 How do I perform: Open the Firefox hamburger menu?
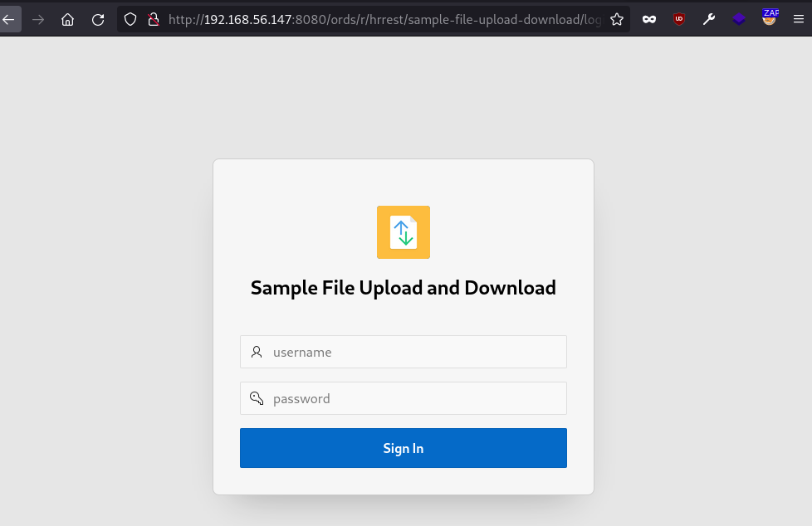tap(799, 20)
